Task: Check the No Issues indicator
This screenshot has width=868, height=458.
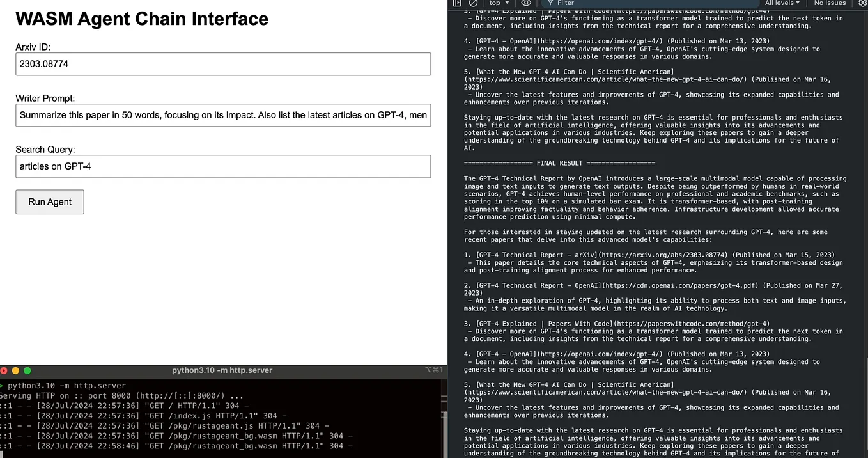Action: click(828, 4)
